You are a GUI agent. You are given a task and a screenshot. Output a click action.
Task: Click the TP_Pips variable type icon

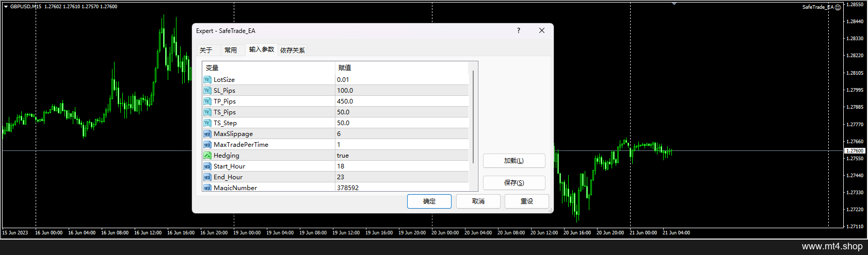click(x=207, y=101)
